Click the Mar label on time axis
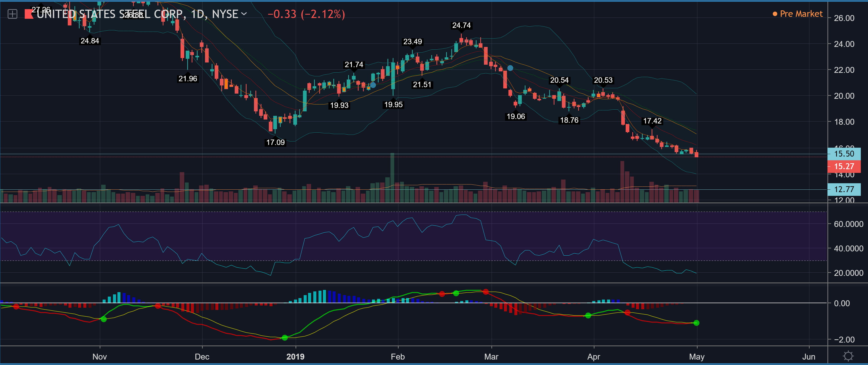Image resolution: width=868 pixels, height=365 pixels. coord(491,357)
